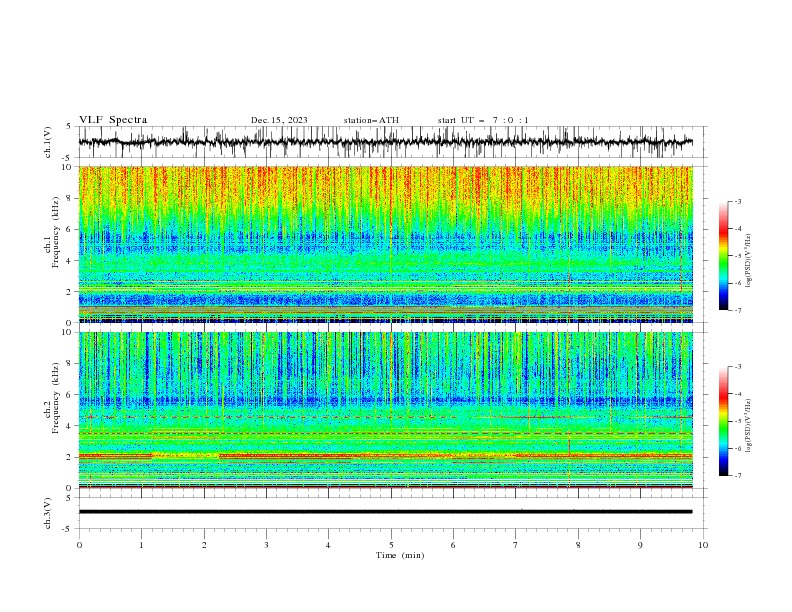Click the time axis tick label '3'

click(x=266, y=545)
